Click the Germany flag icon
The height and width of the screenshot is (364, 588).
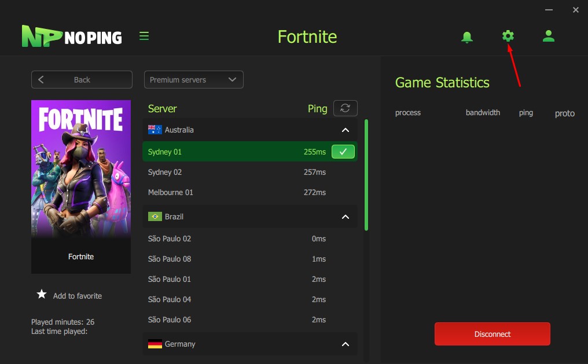pos(155,344)
